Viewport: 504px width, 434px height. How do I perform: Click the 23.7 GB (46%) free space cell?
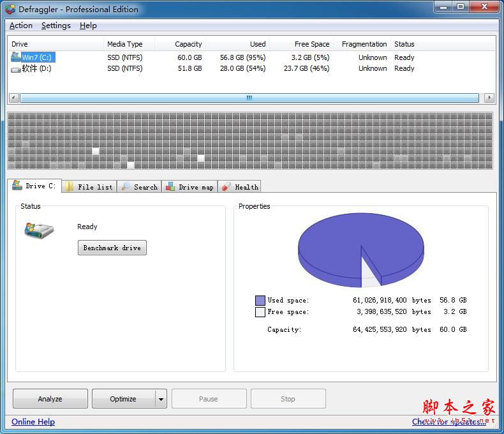coord(307,68)
